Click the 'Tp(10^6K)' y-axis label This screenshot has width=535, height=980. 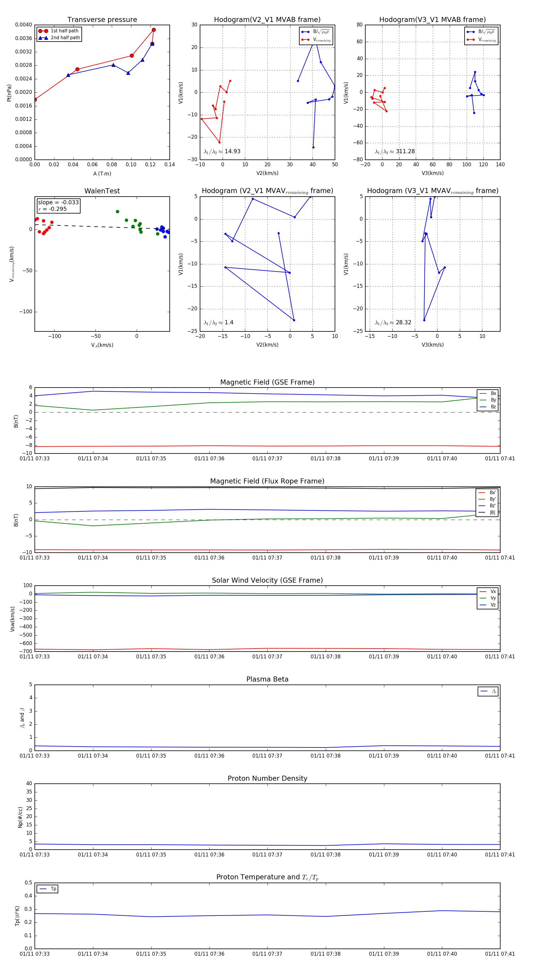pos(17,916)
